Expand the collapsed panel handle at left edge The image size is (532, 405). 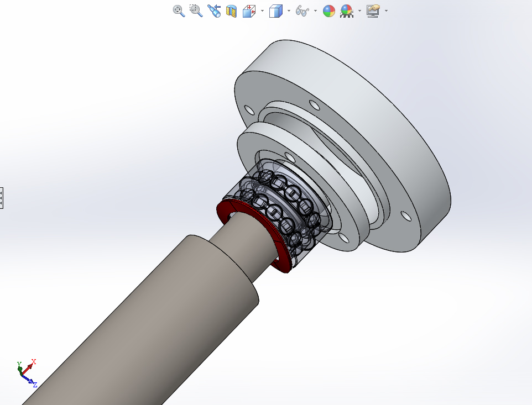point(1,198)
